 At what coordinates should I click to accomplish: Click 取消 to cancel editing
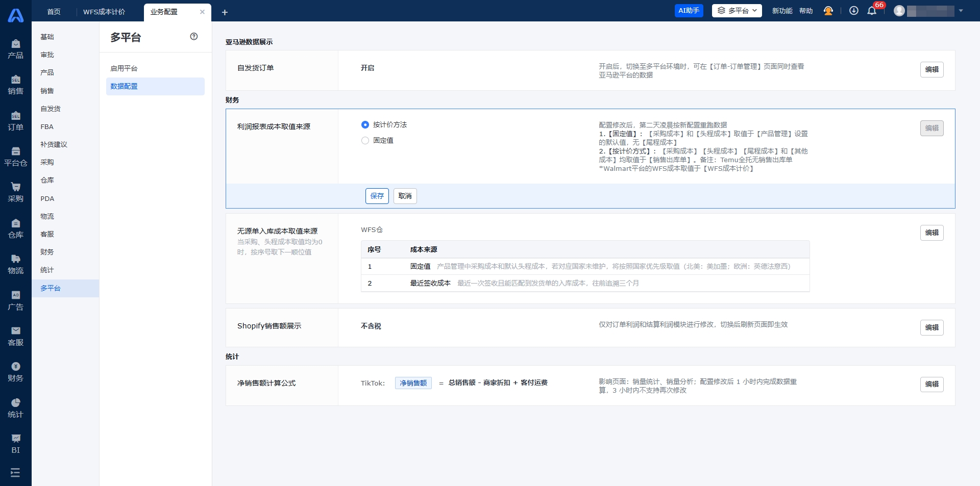point(405,196)
